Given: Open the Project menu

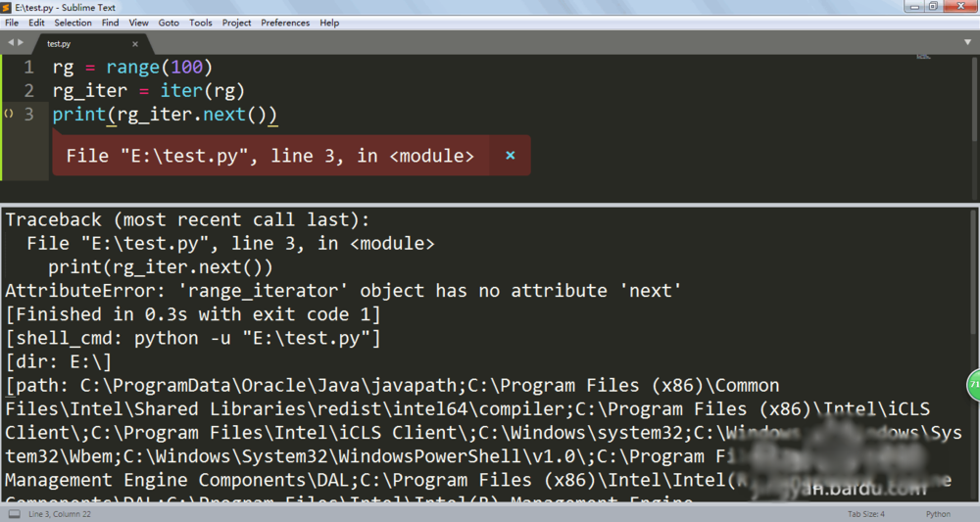Looking at the screenshot, I should [236, 23].
